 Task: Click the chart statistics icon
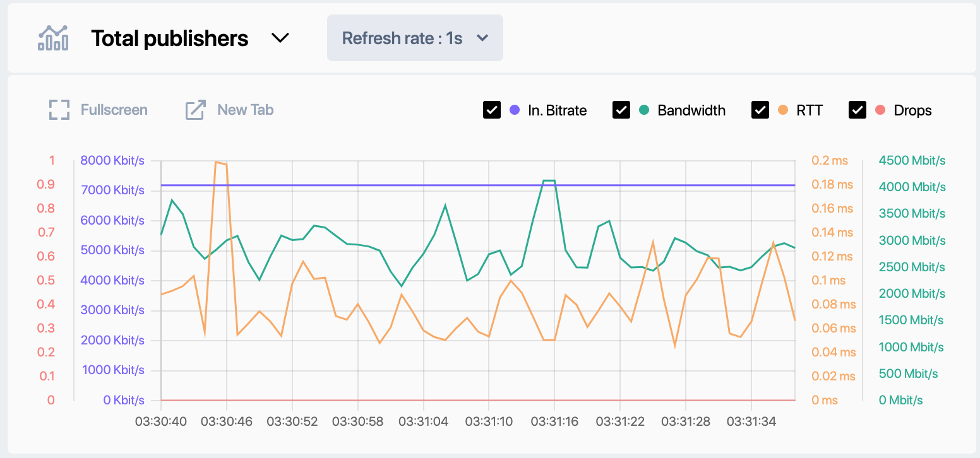53,38
